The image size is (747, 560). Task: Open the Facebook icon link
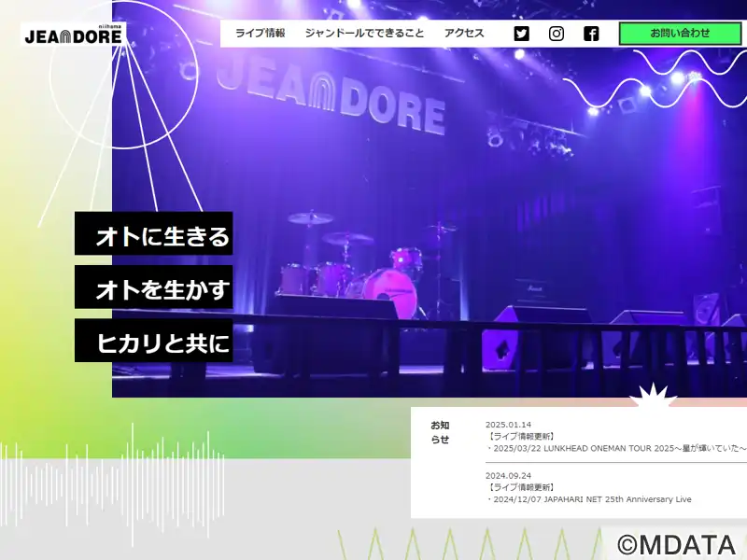coord(591,34)
